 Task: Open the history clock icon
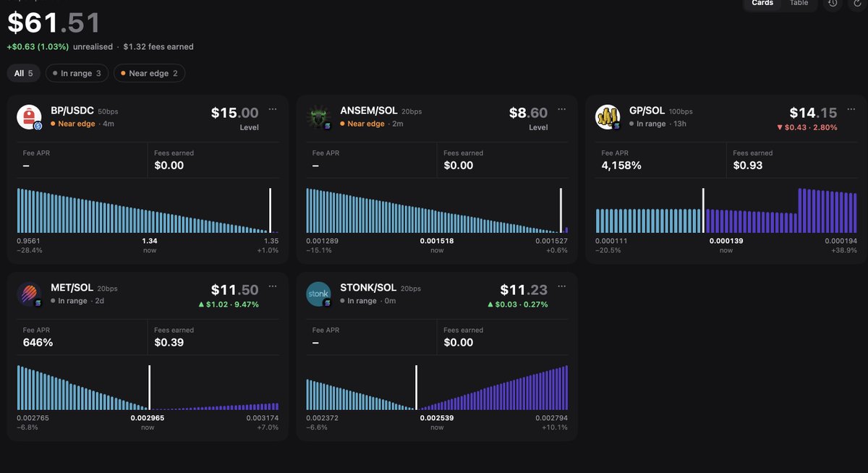[x=833, y=4]
